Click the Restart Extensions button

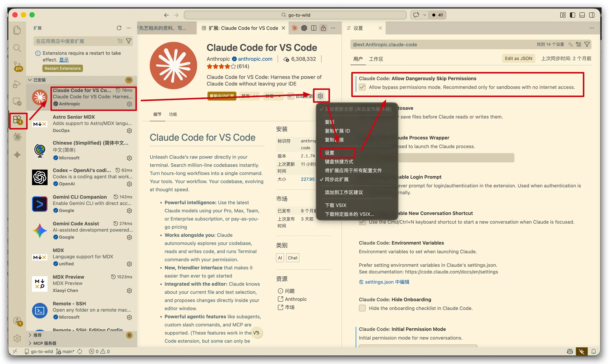[63, 69]
